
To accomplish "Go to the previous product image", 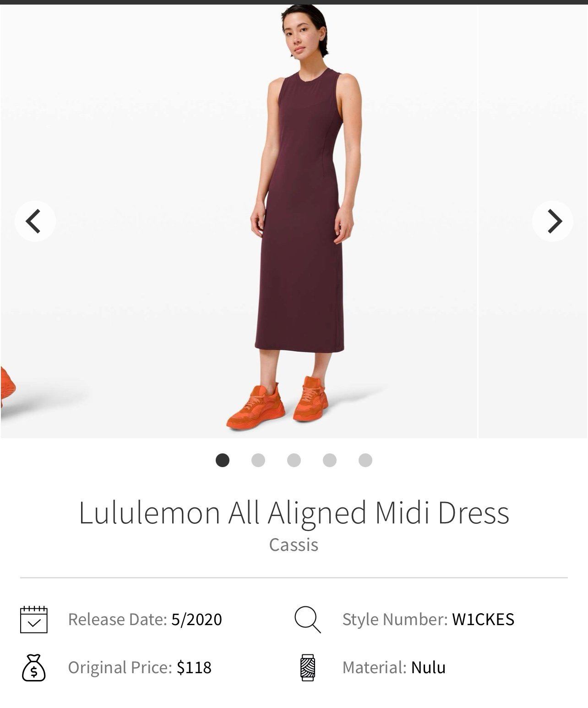I will (x=35, y=221).
